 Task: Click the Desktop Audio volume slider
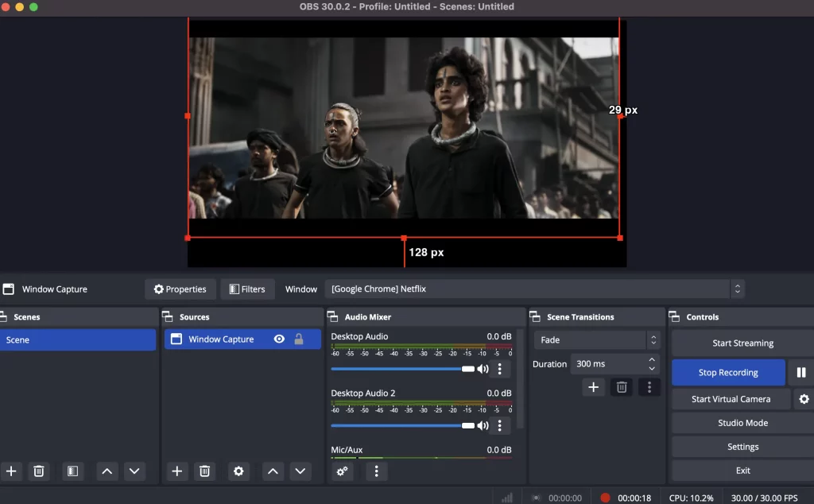coord(397,369)
